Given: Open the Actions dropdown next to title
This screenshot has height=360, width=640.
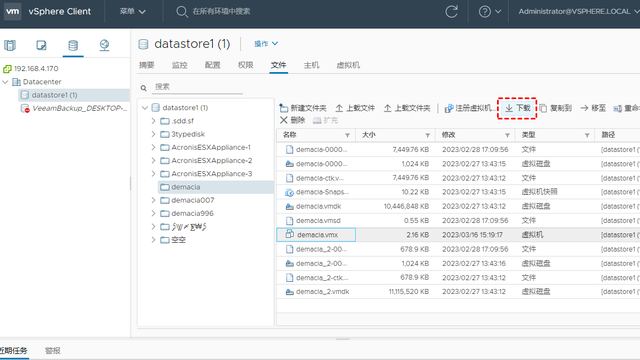Looking at the screenshot, I should [266, 44].
